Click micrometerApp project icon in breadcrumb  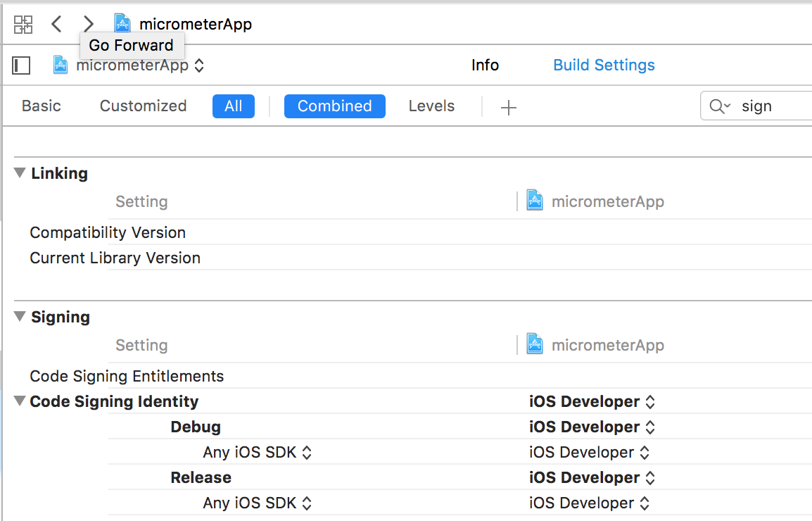pyautogui.click(x=122, y=24)
